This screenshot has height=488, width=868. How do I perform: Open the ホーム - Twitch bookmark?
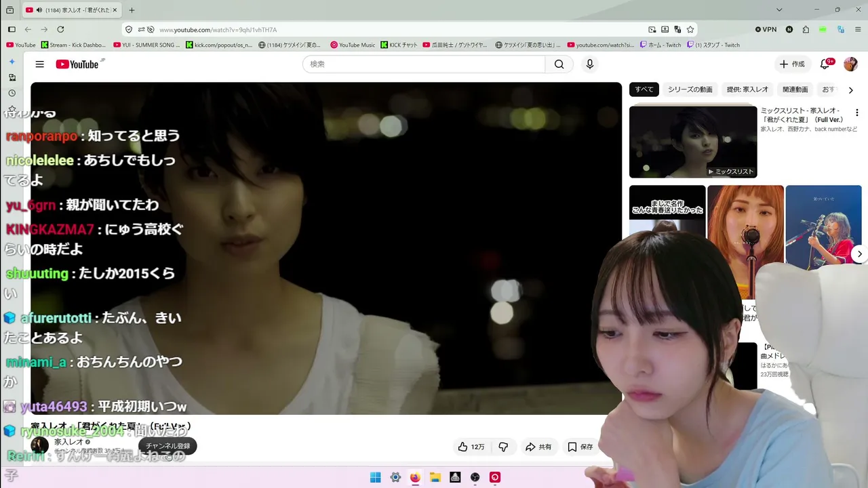click(x=660, y=45)
